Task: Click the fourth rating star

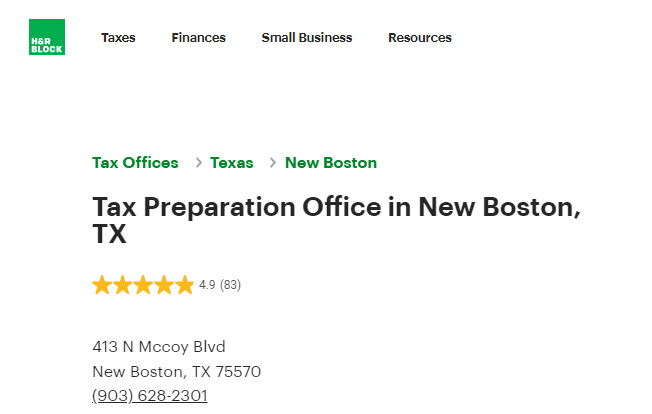Action: [164, 285]
